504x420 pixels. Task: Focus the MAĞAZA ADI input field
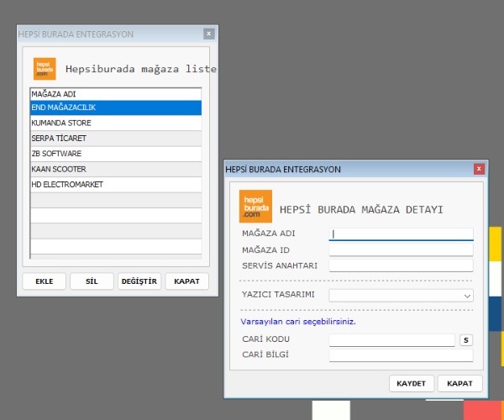402,234
